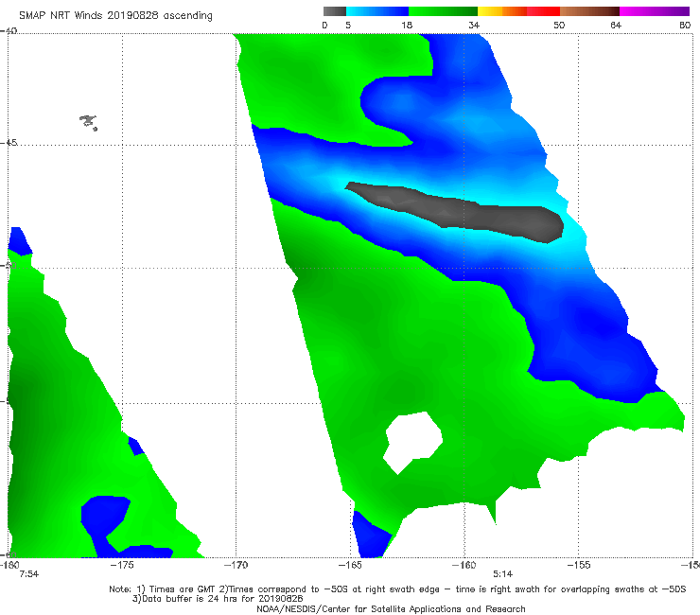
Task: Click the longitude label '-170'
Action: (x=236, y=565)
